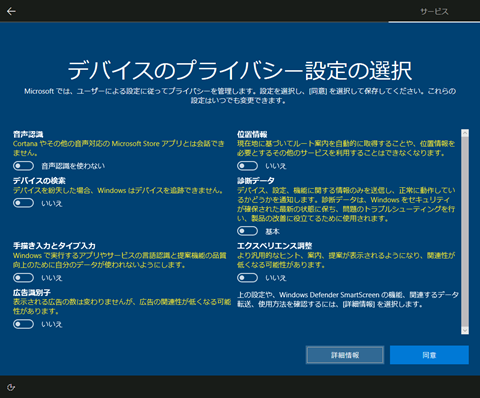Toggle the 診断データ switch

[x=247, y=231]
